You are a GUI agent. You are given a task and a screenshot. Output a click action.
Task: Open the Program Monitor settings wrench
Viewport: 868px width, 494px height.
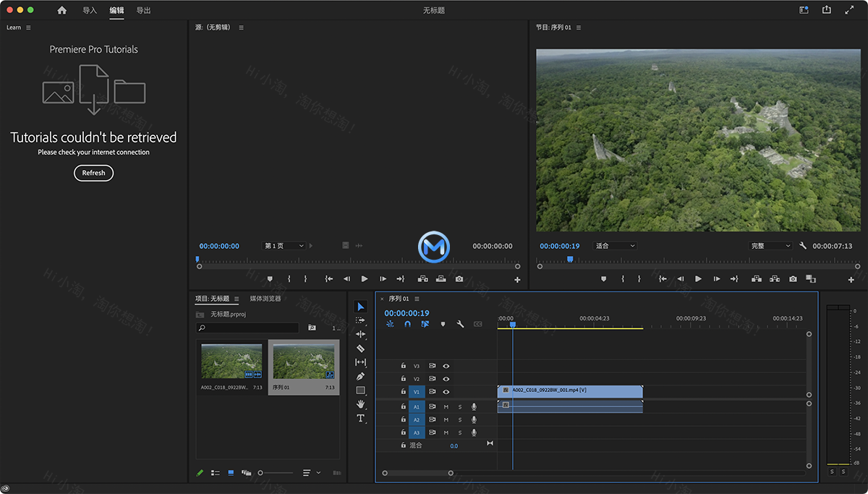pos(804,245)
